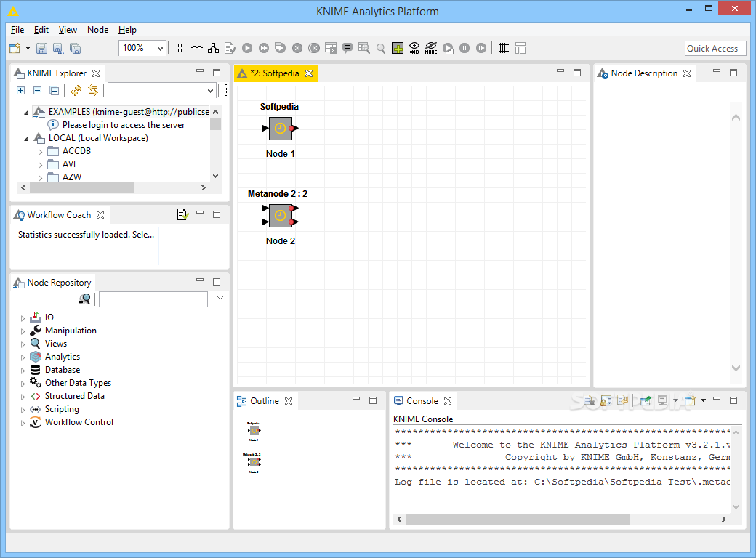This screenshot has height=558, width=756.
Task: Expand the Analytics category
Action: pos(23,357)
